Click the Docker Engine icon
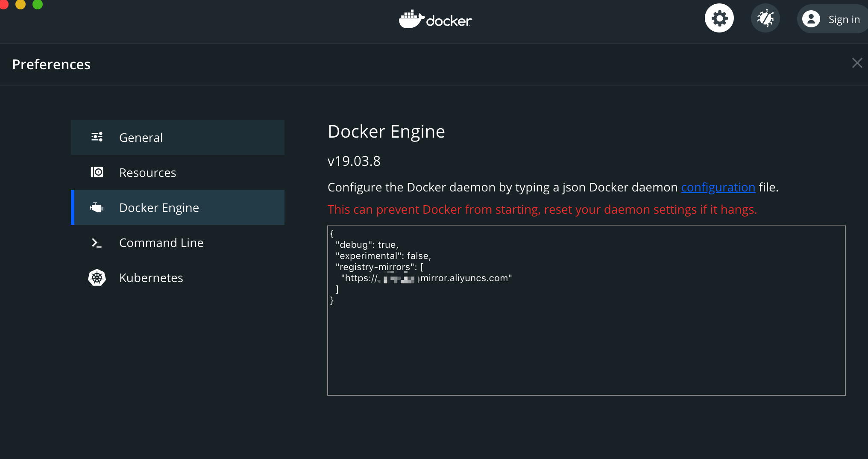The image size is (868, 459). pyautogui.click(x=97, y=207)
